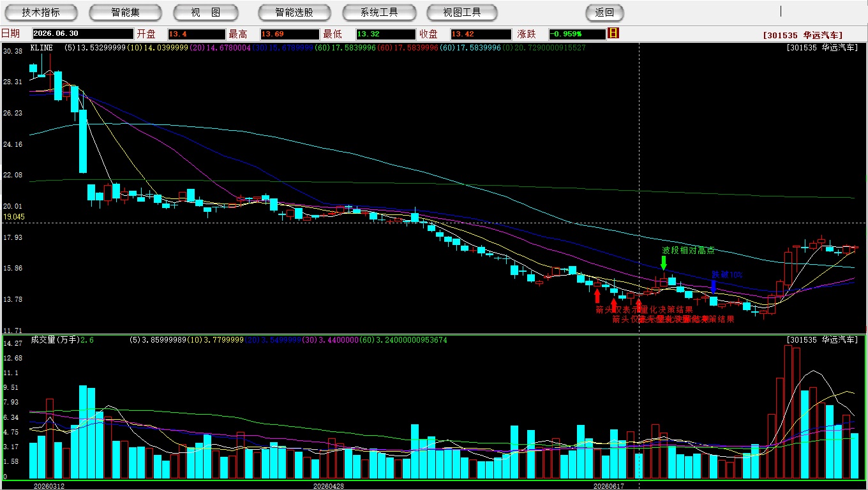Click the green 波段相对高点 arrow marker

pyautogui.click(x=664, y=262)
